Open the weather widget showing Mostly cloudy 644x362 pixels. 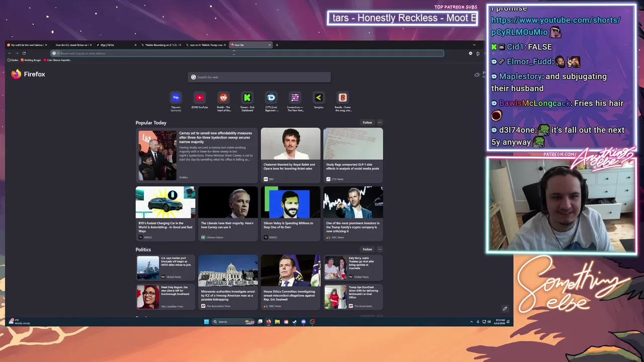tap(20, 322)
